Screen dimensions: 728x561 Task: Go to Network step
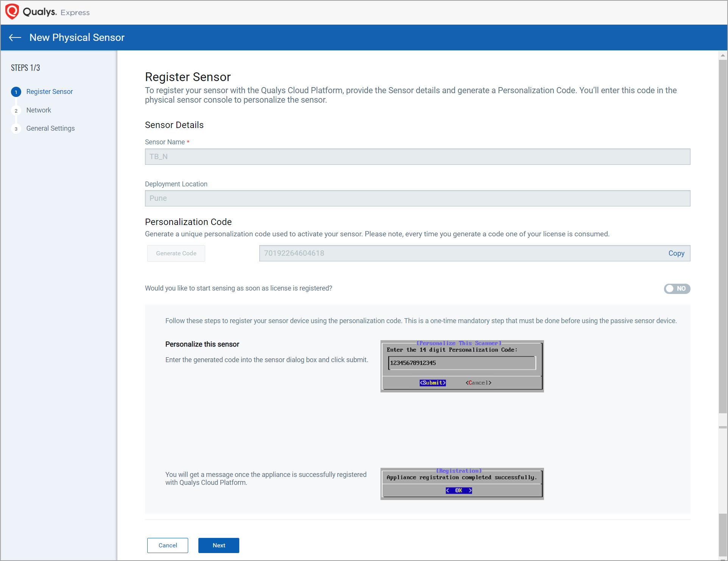coord(39,110)
